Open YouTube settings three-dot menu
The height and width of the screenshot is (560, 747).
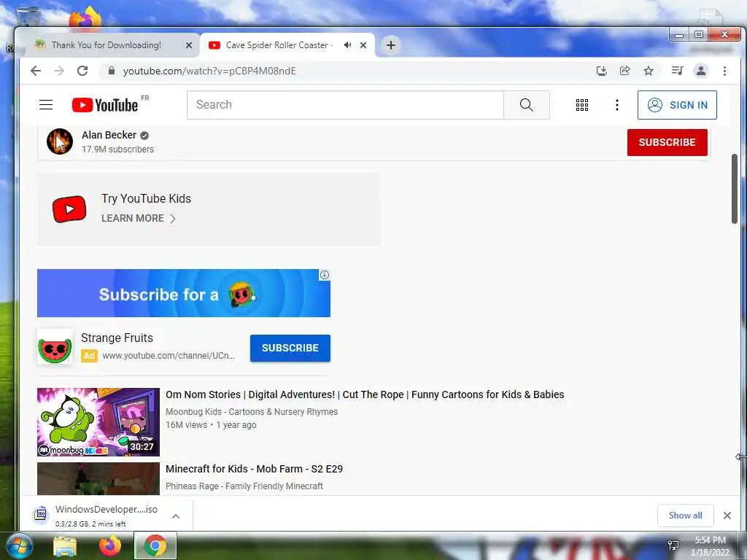click(x=617, y=105)
